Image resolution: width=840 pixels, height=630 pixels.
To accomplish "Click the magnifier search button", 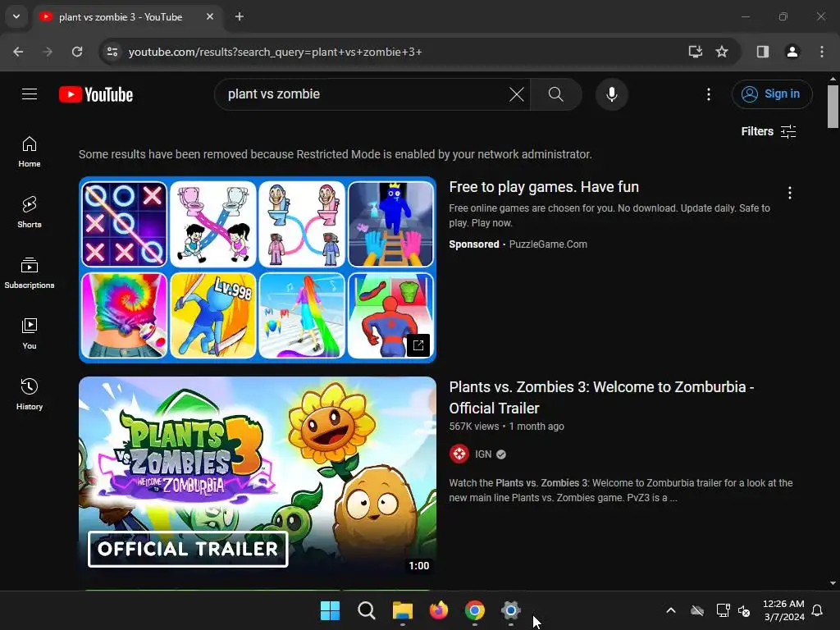I will [556, 94].
